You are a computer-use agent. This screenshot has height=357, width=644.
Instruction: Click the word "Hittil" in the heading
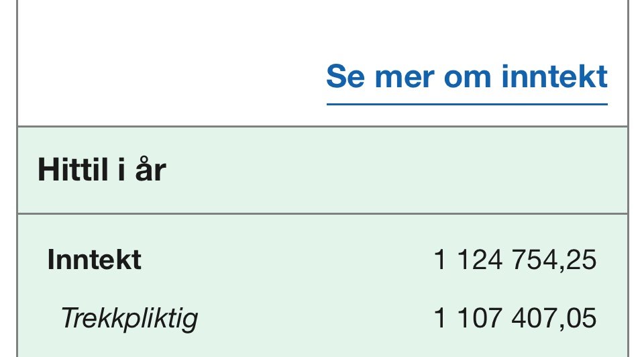point(69,170)
